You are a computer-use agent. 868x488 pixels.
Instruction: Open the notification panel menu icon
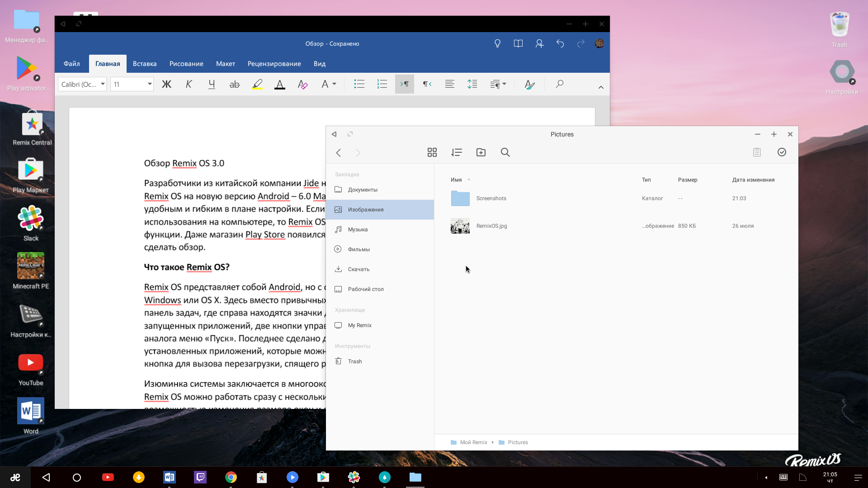pyautogui.click(x=858, y=478)
